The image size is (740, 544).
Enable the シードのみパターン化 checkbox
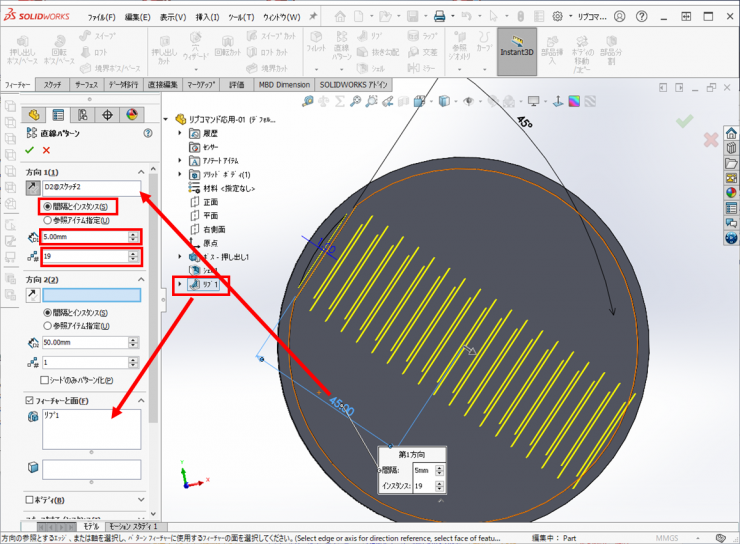45,380
